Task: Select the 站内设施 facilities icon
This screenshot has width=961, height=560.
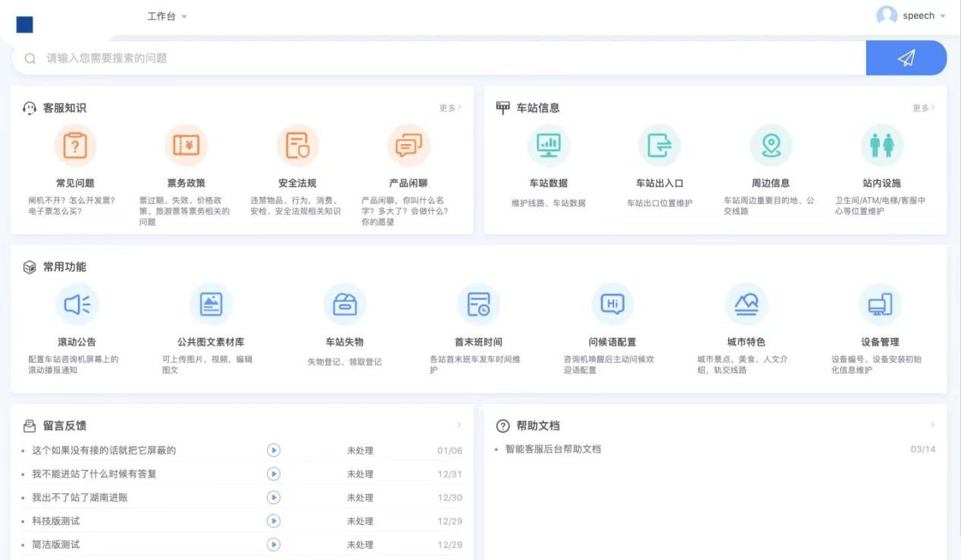Action: (x=881, y=145)
